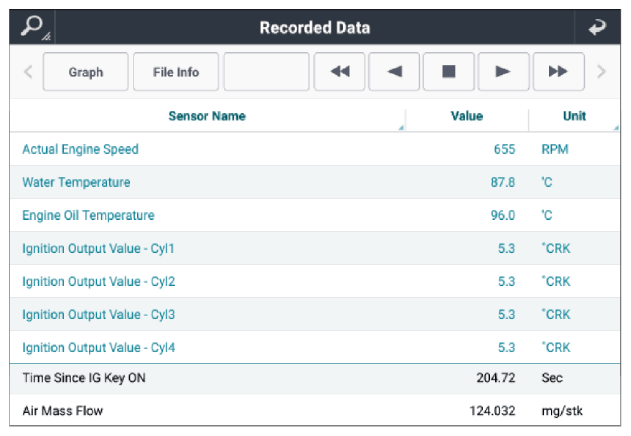The image size is (631, 436).
Task: Click the reverse play button
Action: click(394, 72)
